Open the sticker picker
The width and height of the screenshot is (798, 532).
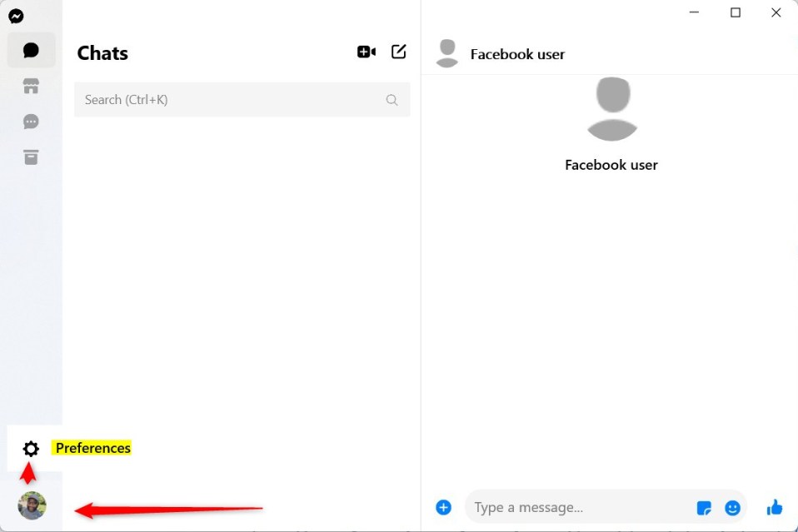[704, 507]
